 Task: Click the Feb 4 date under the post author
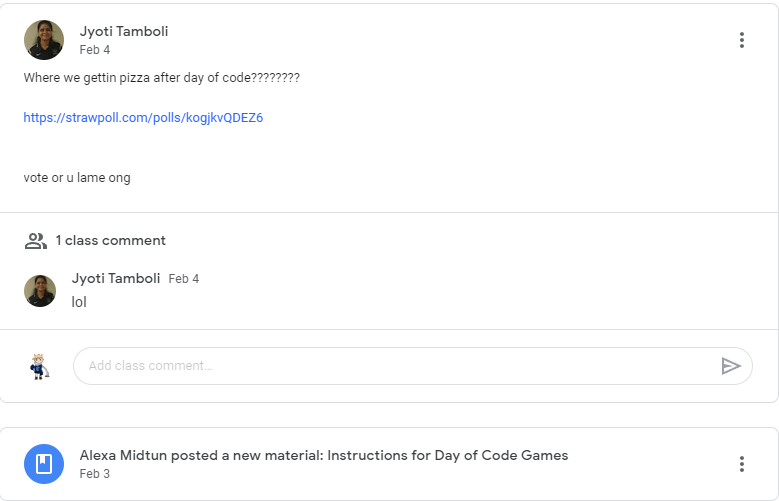(95, 50)
